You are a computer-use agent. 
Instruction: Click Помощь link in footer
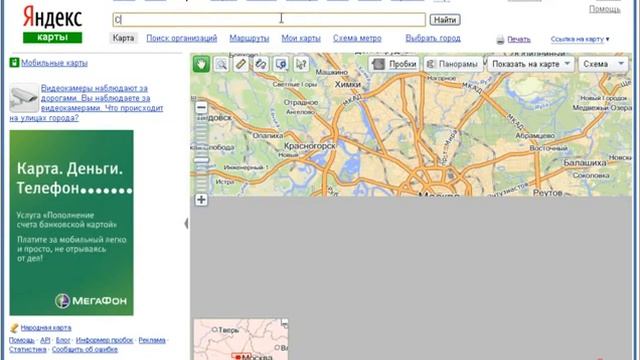click(x=22, y=340)
